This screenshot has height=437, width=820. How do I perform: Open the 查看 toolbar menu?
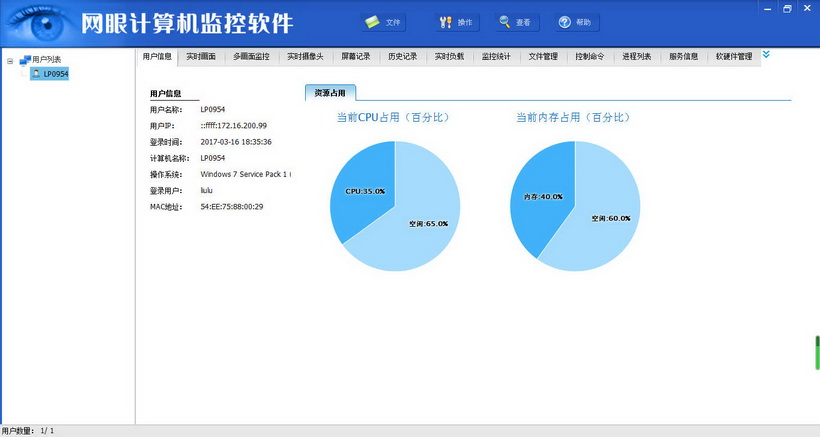516,22
